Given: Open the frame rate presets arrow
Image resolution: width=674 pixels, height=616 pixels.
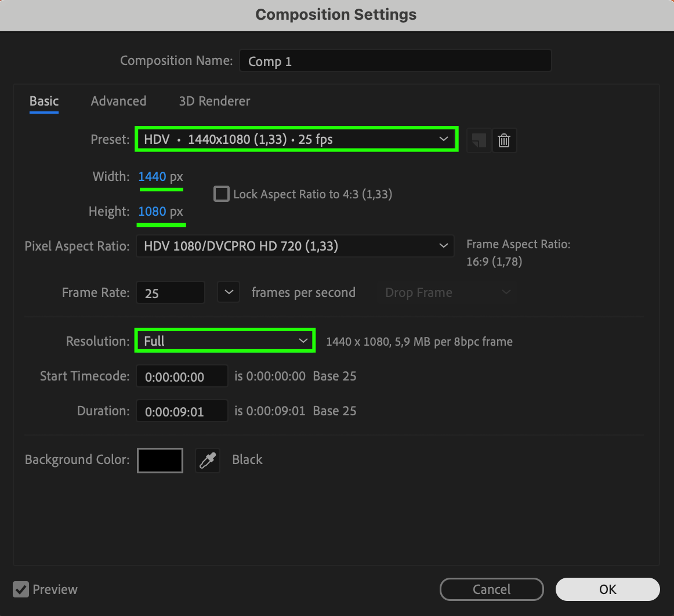Looking at the screenshot, I should click(x=229, y=292).
